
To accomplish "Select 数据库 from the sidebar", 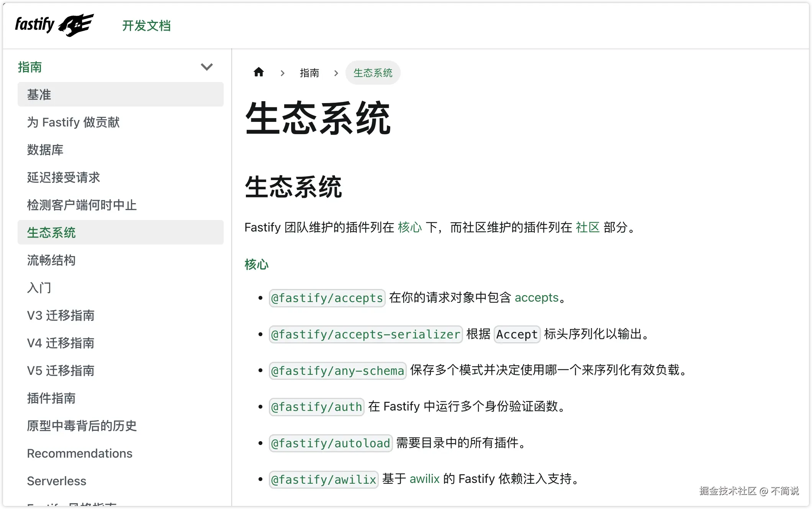I will [45, 150].
